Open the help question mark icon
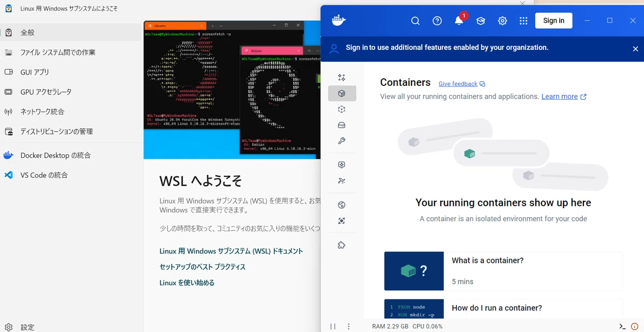Viewport: 644px width, 332px height. point(437,21)
